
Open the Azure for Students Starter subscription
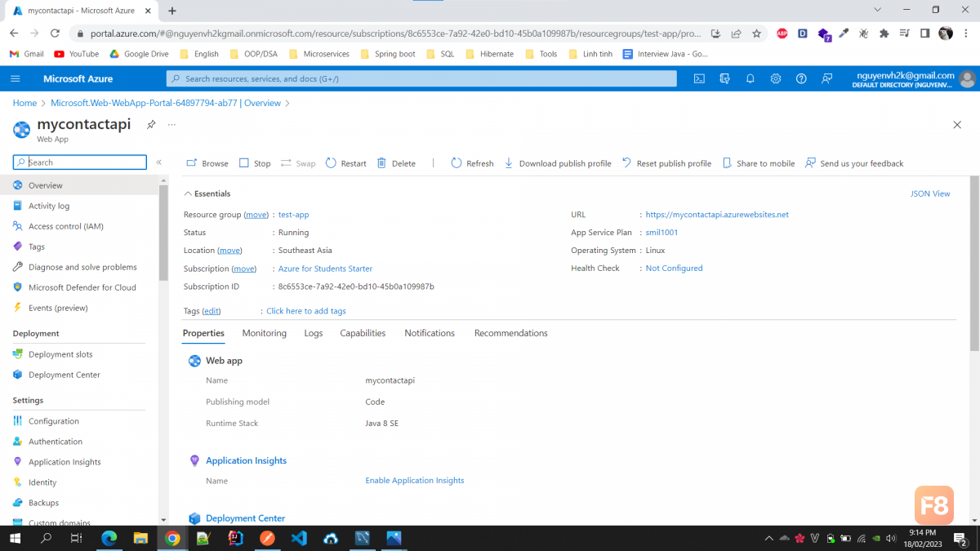pyautogui.click(x=325, y=269)
